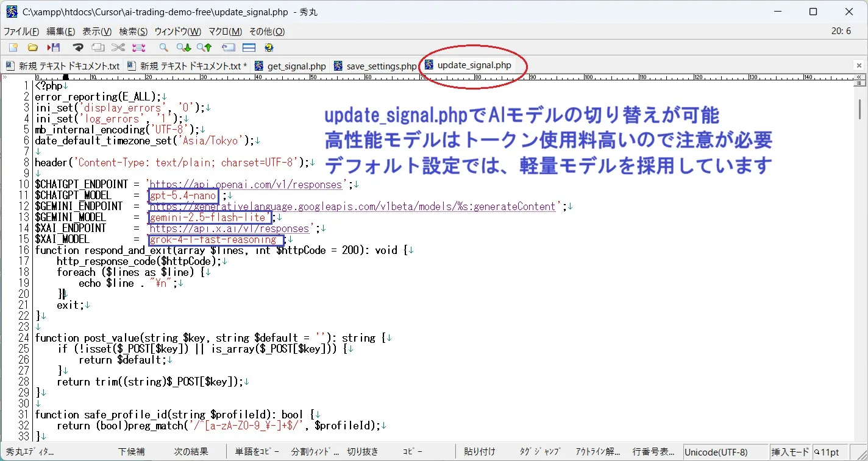Find previous with the magnifier up-arrow icon
The image size is (868, 461).
[x=204, y=48]
